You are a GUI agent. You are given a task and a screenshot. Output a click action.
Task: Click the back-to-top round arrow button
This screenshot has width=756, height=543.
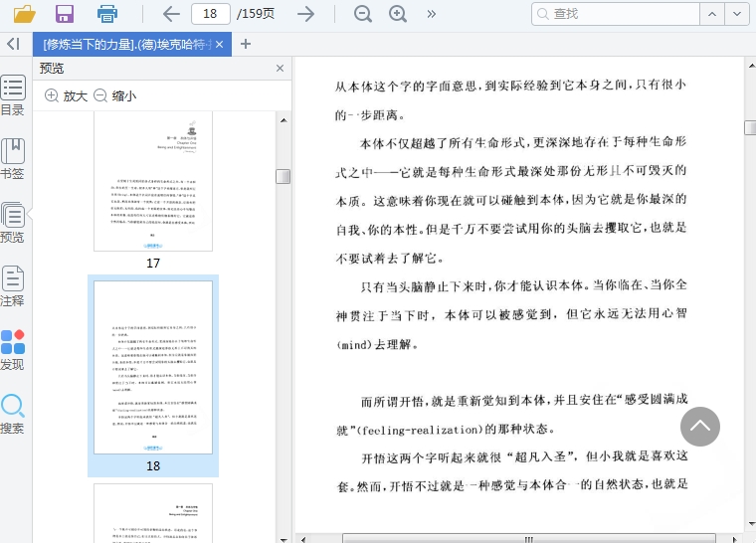point(700,427)
